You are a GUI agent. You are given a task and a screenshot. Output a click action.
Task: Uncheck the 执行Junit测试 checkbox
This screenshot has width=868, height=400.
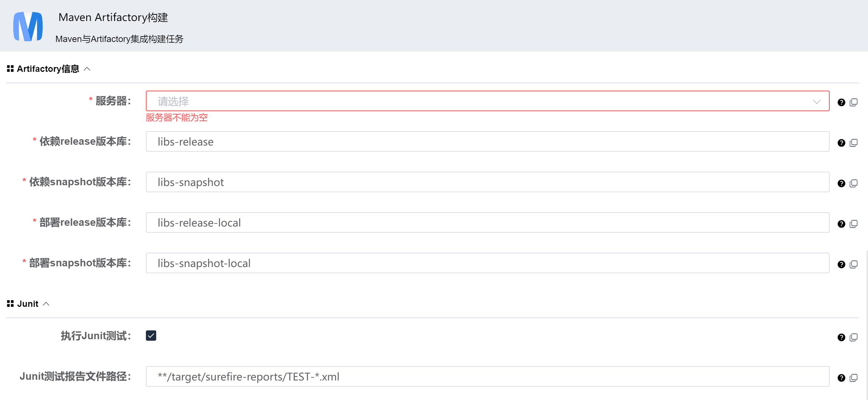(x=151, y=336)
